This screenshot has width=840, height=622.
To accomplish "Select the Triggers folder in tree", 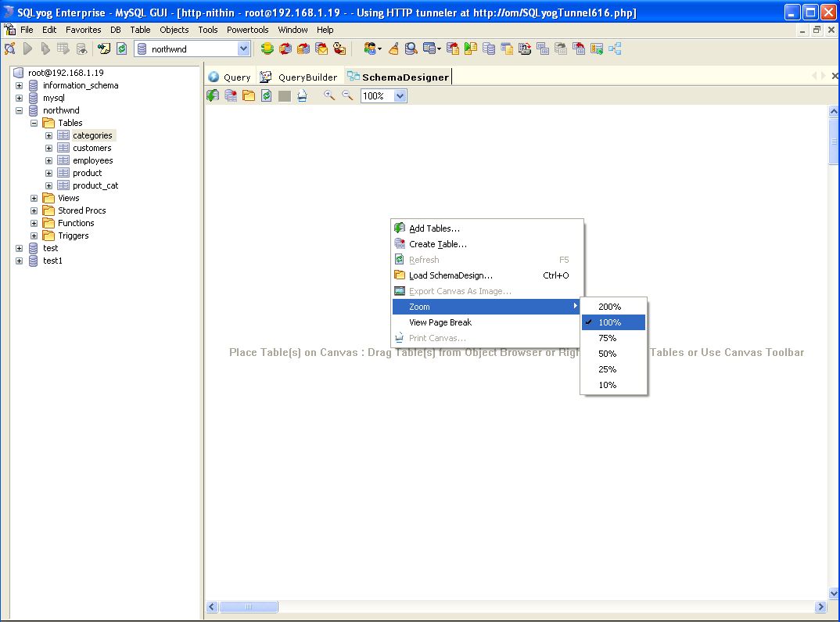I will pyautogui.click(x=74, y=235).
